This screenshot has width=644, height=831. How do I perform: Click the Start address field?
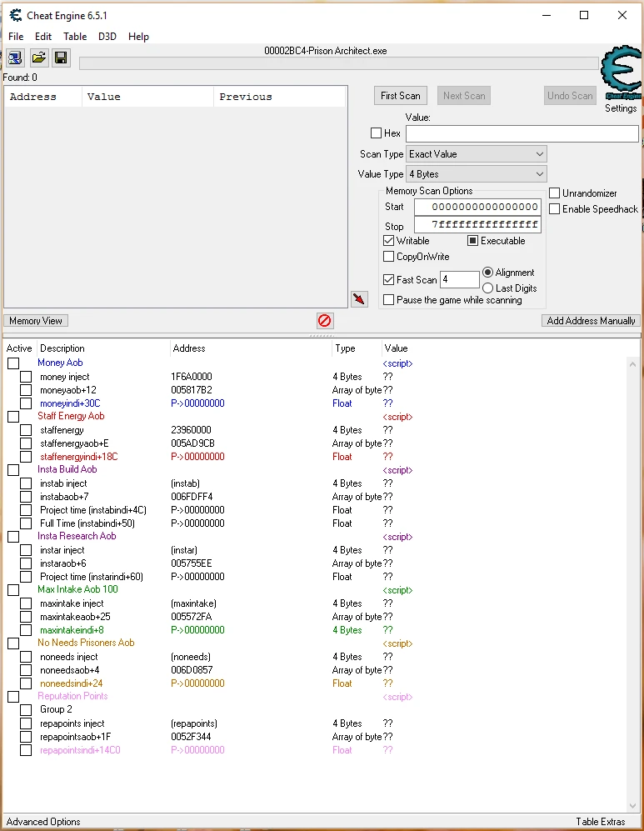coord(477,207)
